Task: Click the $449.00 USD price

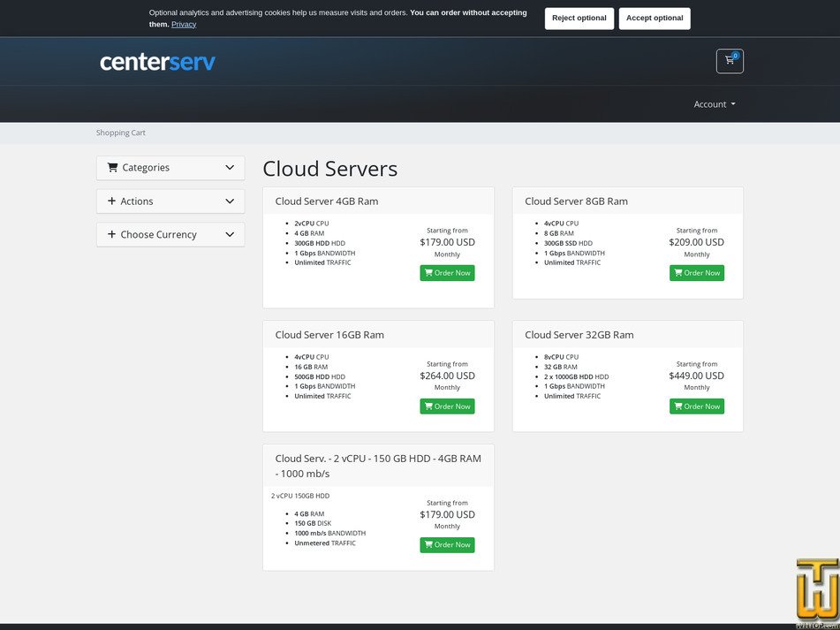Action: coord(696,376)
